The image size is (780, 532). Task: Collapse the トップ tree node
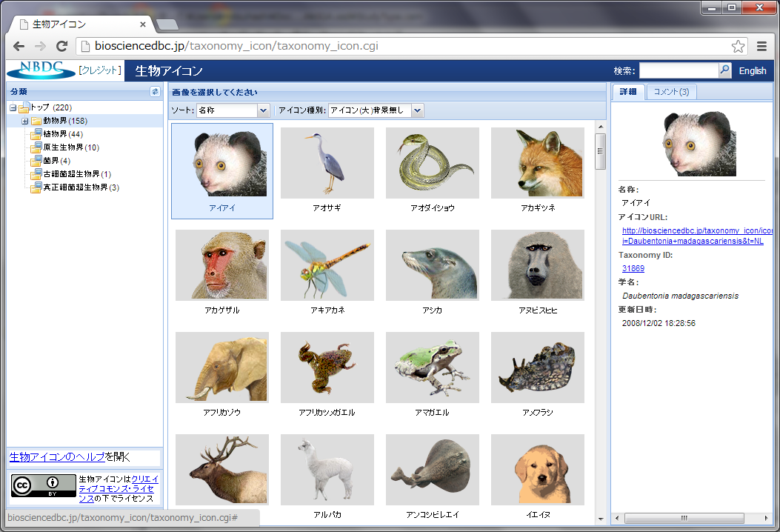[x=13, y=108]
